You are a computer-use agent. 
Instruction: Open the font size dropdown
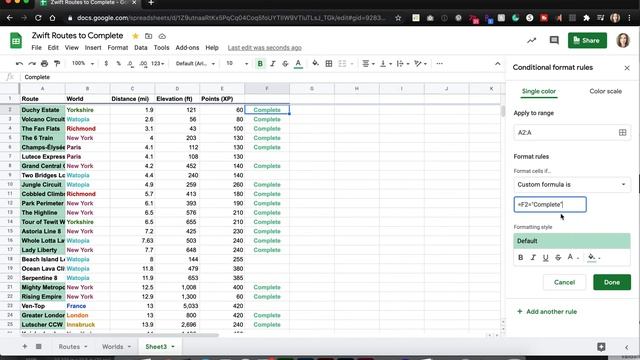pyautogui.click(x=237, y=64)
